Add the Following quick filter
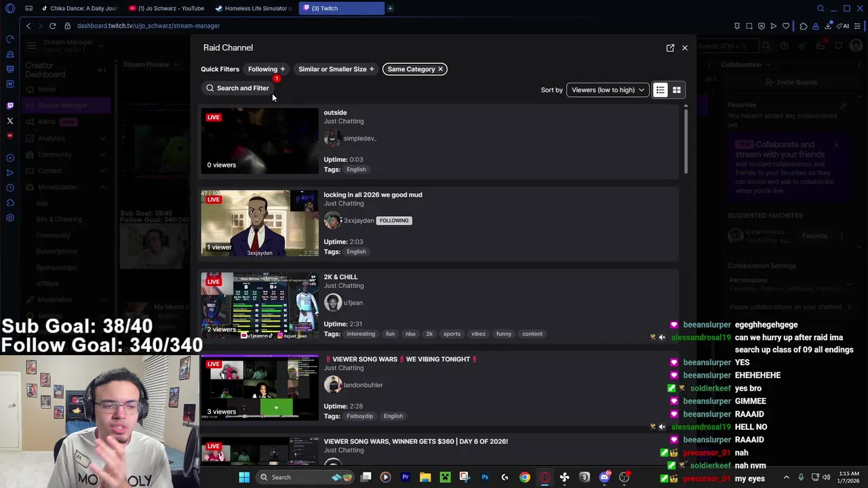 [x=267, y=69]
